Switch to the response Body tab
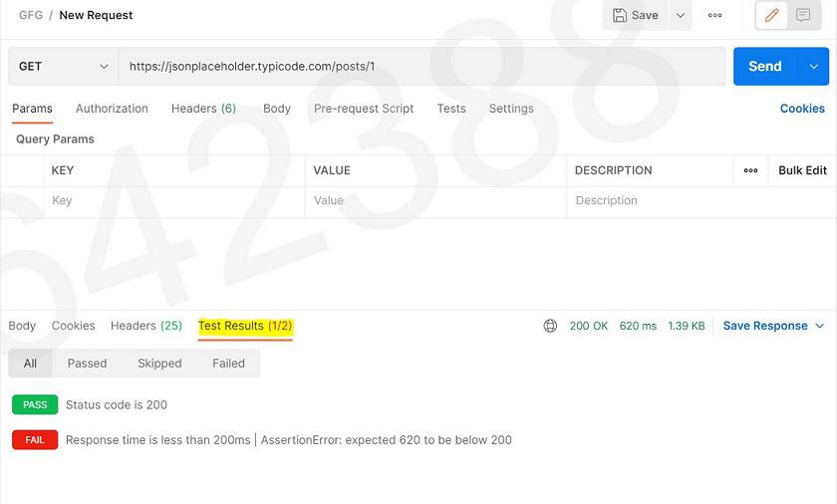The image size is (837, 504). point(22,326)
